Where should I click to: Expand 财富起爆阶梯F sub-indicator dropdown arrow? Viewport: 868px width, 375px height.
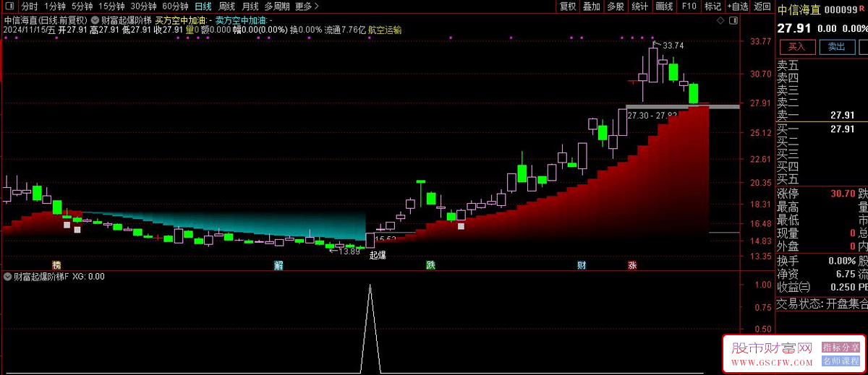tap(8, 276)
